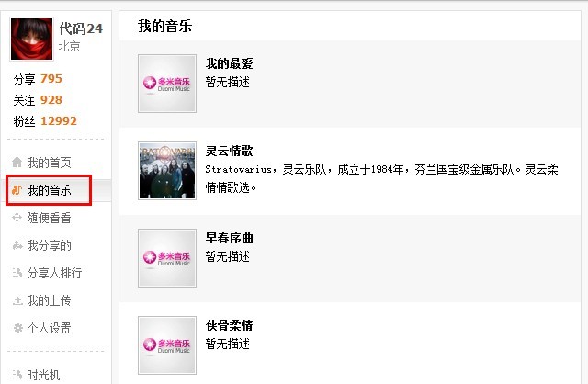
Task: Click the 关注 928 following count
Action: pyautogui.click(x=38, y=100)
